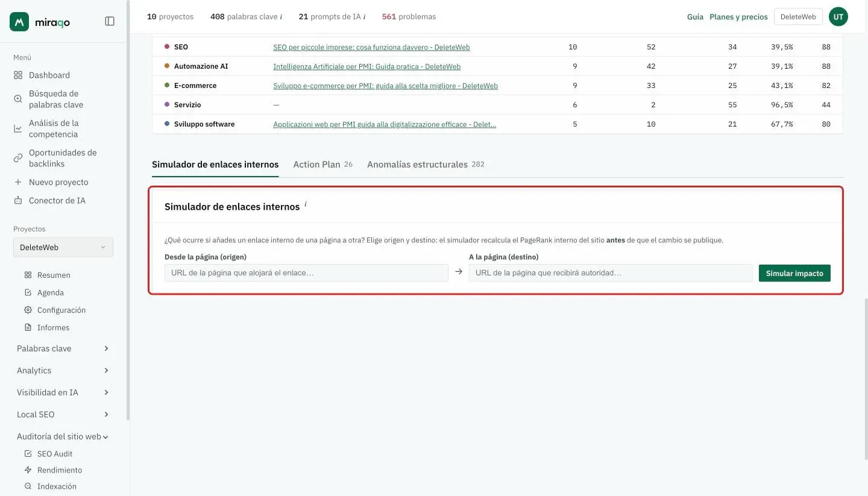Image resolution: width=868 pixels, height=496 pixels.
Task: Focus the Desde la página (origen) URL field
Action: click(x=306, y=273)
